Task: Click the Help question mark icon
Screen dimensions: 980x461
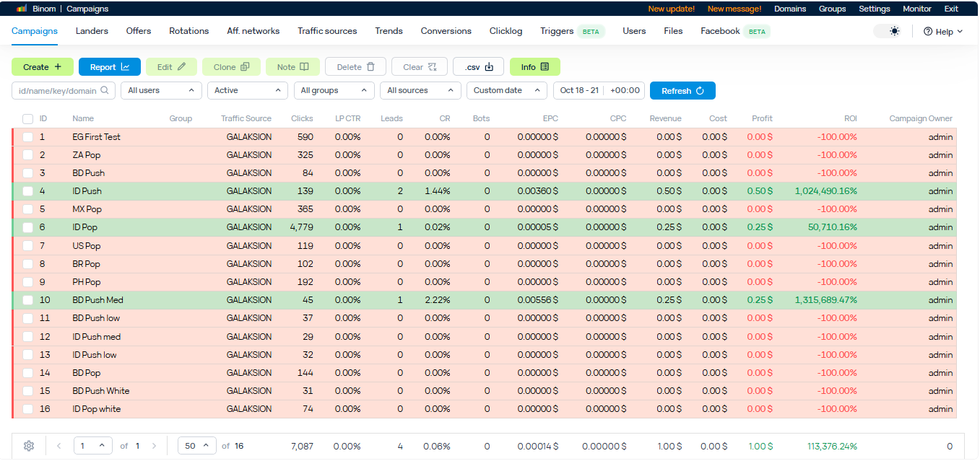Action: click(x=928, y=32)
